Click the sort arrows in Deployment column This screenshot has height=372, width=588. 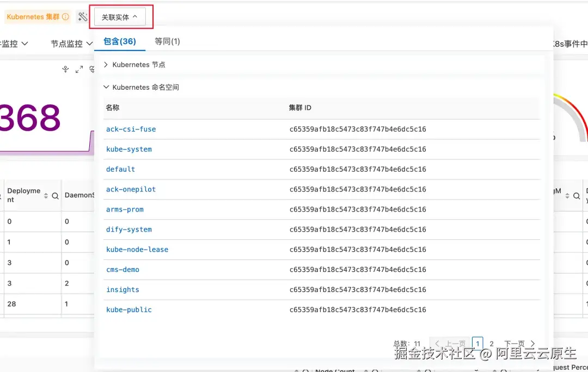(x=46, y=196)
